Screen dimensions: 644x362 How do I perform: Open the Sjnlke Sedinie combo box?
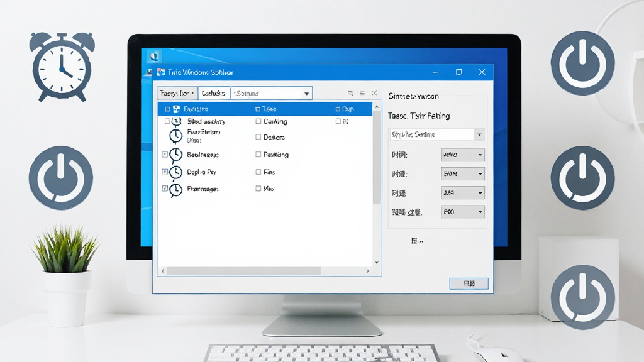(x=436, y=134)
